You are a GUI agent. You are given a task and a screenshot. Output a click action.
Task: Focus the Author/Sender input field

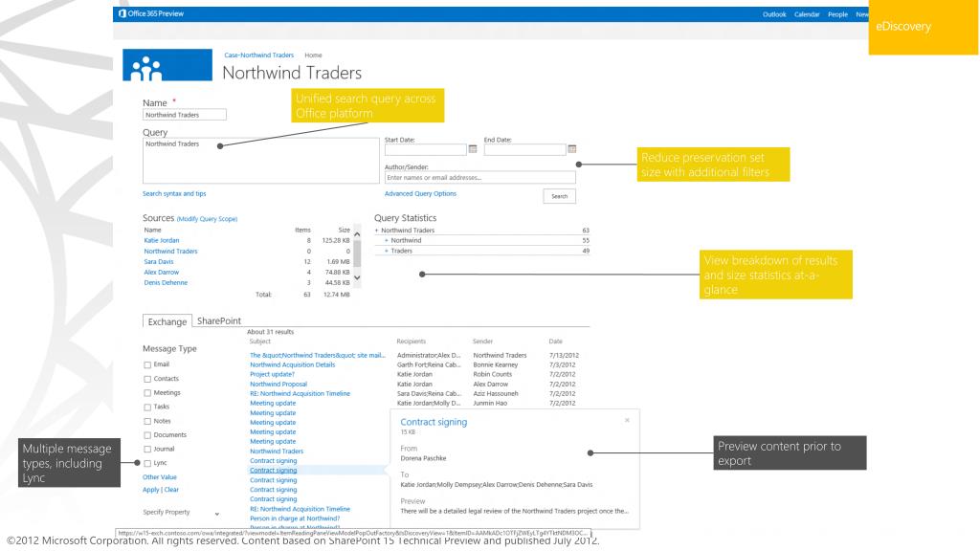[x=479, y=177]
